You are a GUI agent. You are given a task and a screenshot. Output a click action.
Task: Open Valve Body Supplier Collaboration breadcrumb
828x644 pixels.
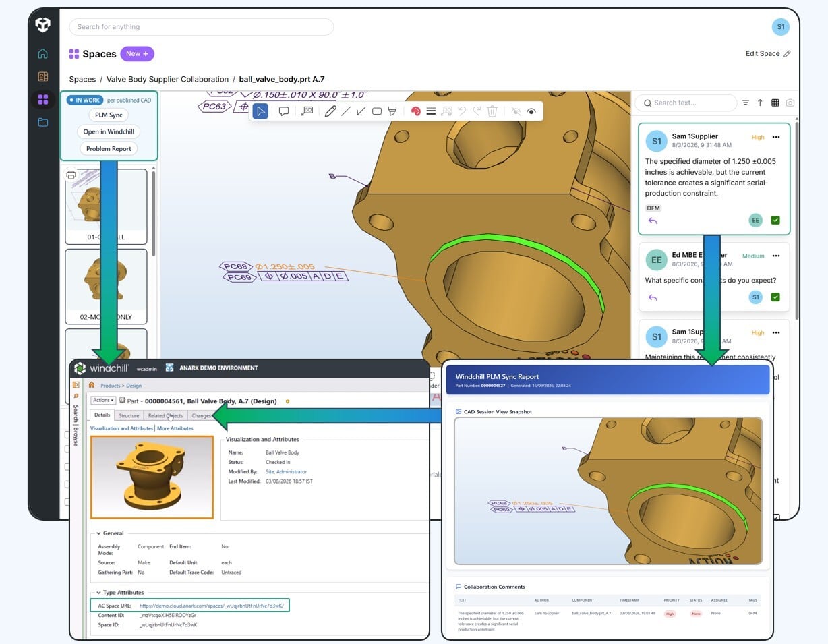pyautogui.click(x=167, y=79)
